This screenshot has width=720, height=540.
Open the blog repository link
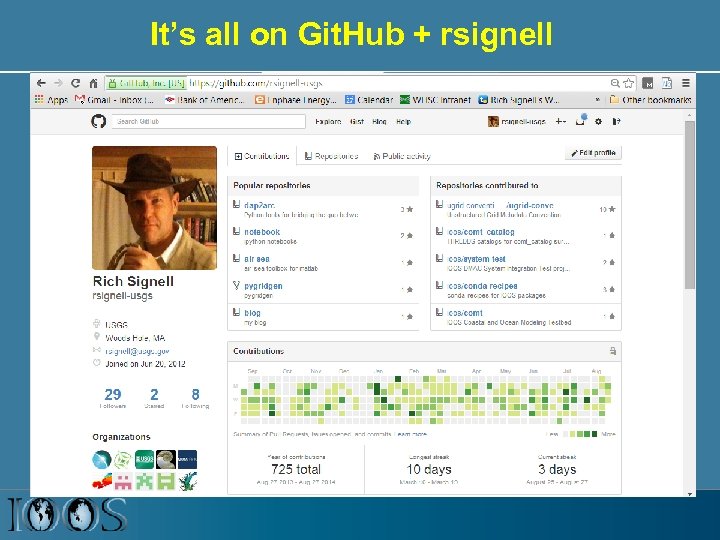pyautogui.click(x=252, y=313)
